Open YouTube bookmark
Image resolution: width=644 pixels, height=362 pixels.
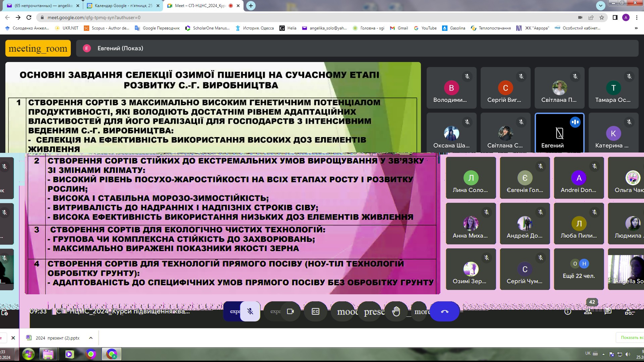[x=425, y=28]
